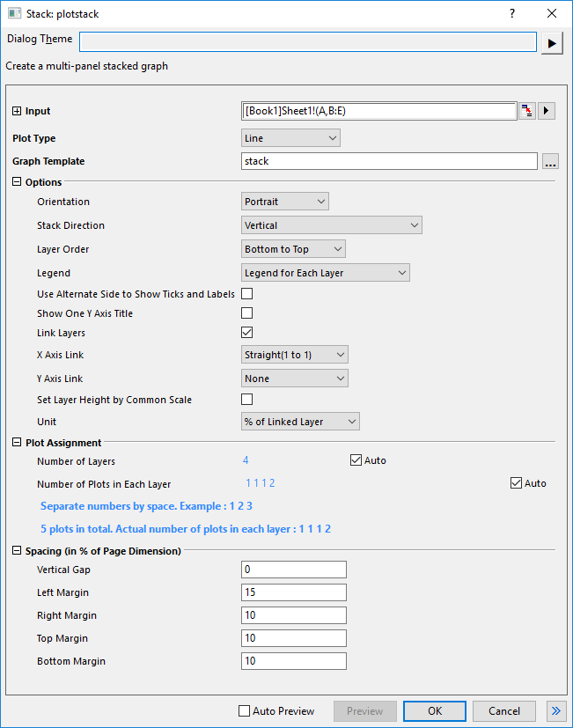Image resolution: width=573 pixels, height=728 pixels.
Task: Uncheck the Link Layers checkbox
Action: pyautogui.click(x=247, y=333)
